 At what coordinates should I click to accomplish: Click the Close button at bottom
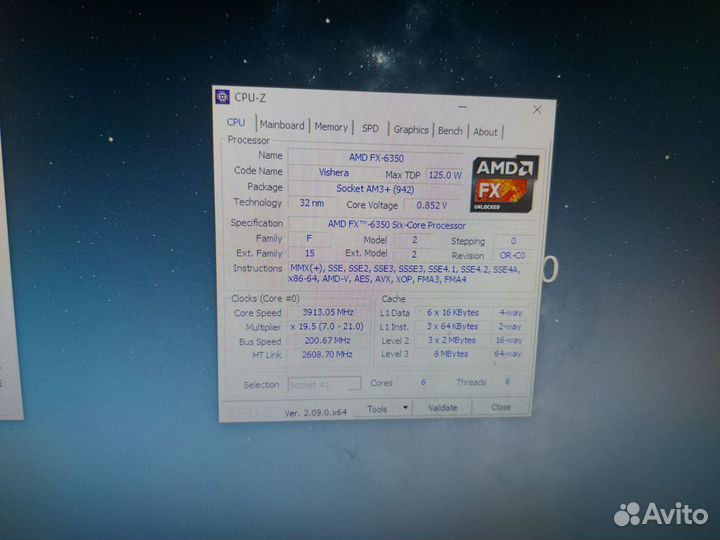pyautogui.click(x=501, y=407)
